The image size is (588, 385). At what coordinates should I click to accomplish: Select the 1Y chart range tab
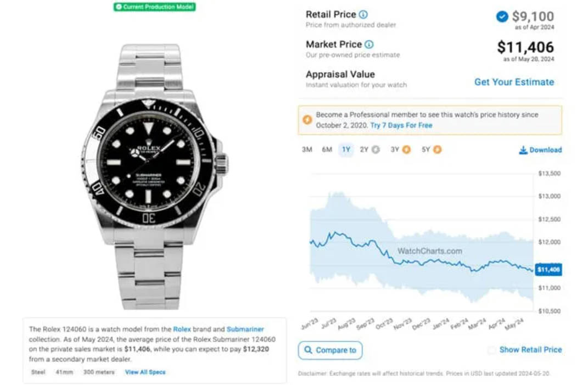(x=346, y=150)
